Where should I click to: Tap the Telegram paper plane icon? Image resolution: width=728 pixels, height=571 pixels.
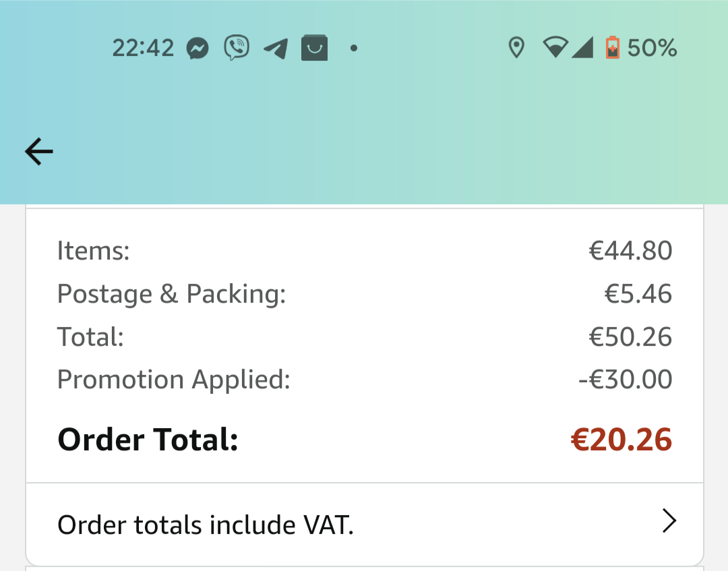tap(276, 49)
